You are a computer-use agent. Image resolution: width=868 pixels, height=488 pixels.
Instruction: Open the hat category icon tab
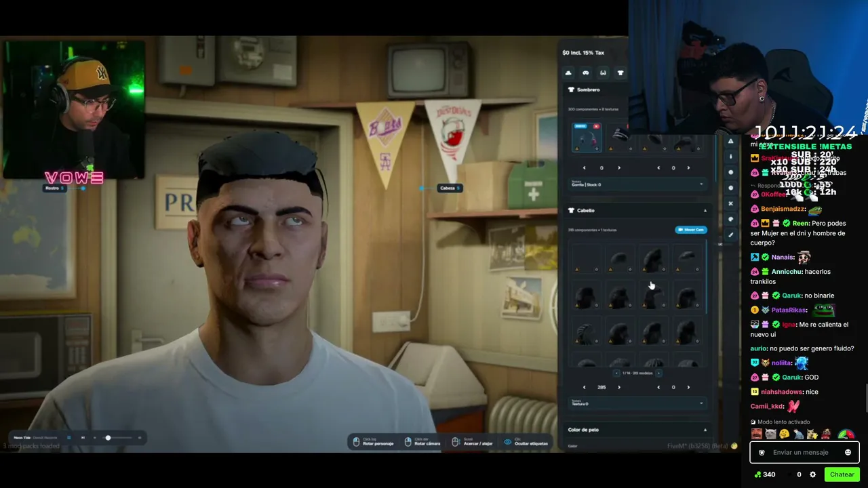[x=568, y=73]
